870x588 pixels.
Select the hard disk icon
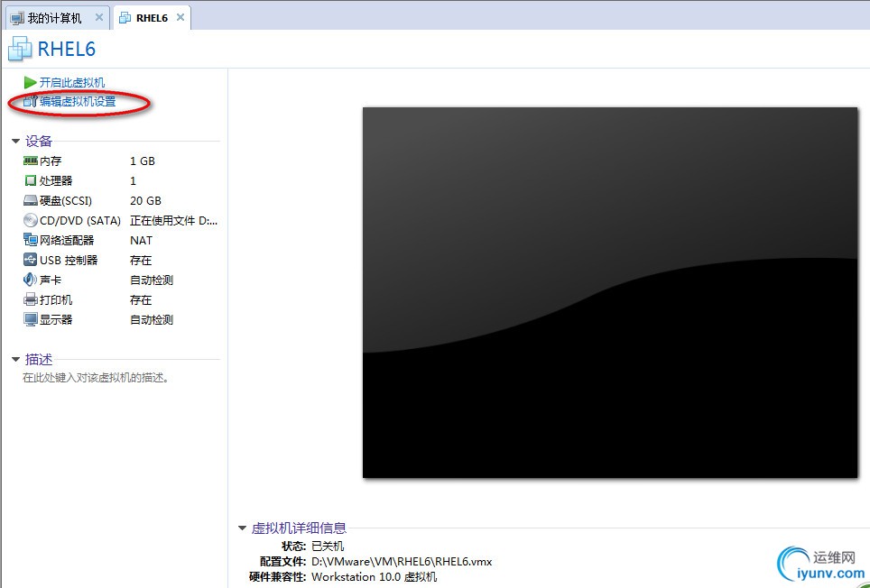31,200
